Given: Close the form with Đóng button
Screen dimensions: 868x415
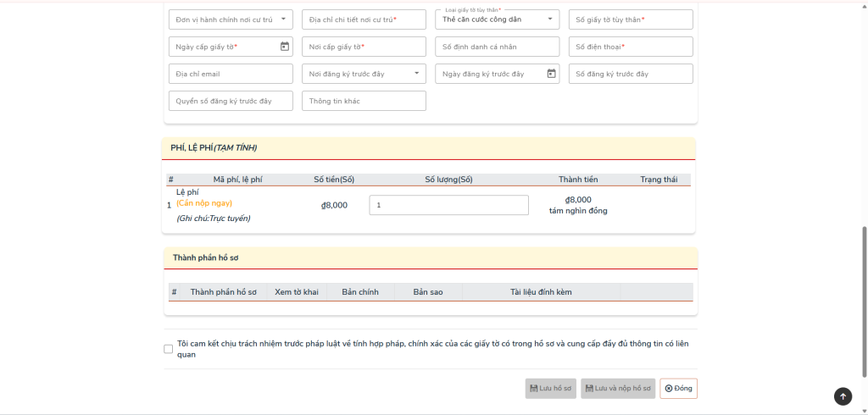Looking at the screenshot, I should [678, 389].
